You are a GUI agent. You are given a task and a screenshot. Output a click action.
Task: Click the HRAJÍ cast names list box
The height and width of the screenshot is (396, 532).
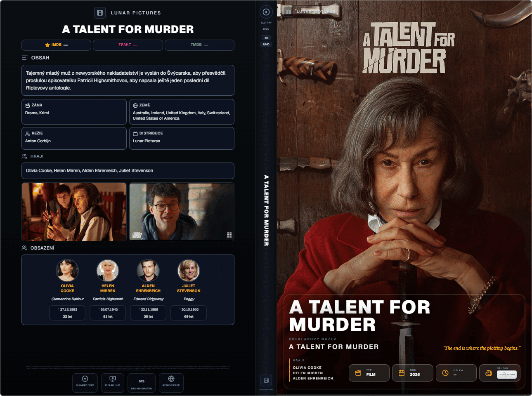(x=128, y=171)
